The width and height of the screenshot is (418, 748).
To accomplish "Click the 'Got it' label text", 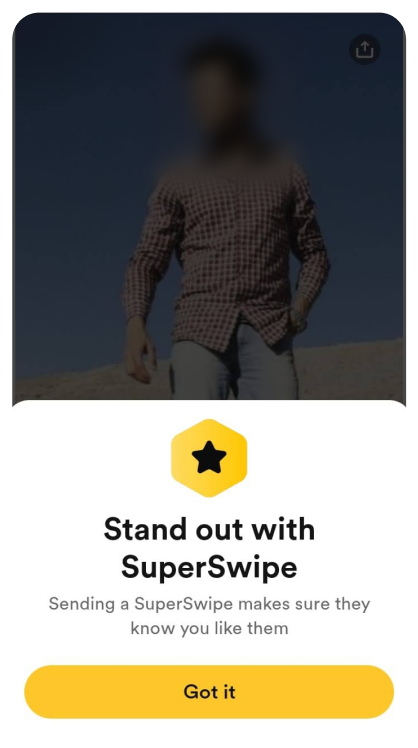I will click(209, 692).
